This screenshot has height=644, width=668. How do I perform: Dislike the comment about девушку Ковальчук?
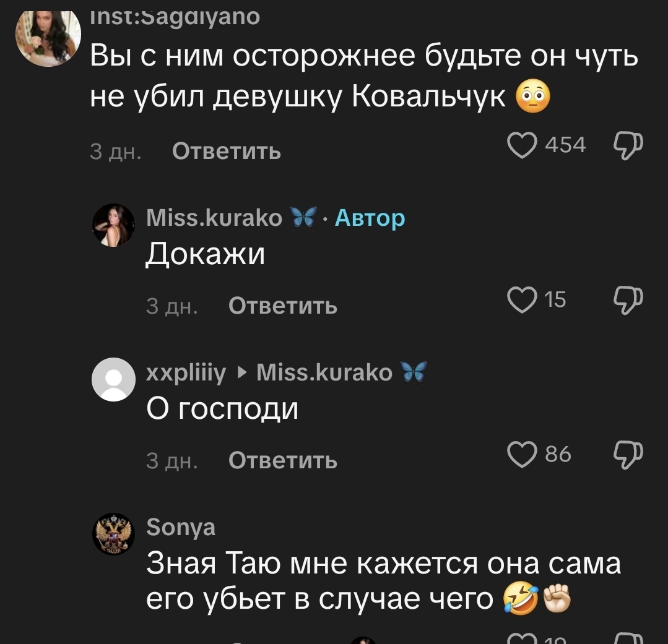pos(628,145)
